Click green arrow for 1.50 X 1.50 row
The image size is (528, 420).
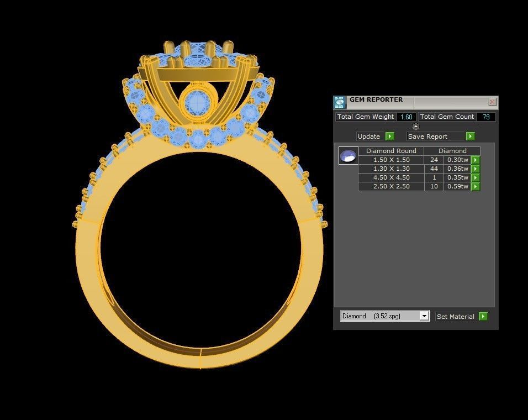point(475,160)
